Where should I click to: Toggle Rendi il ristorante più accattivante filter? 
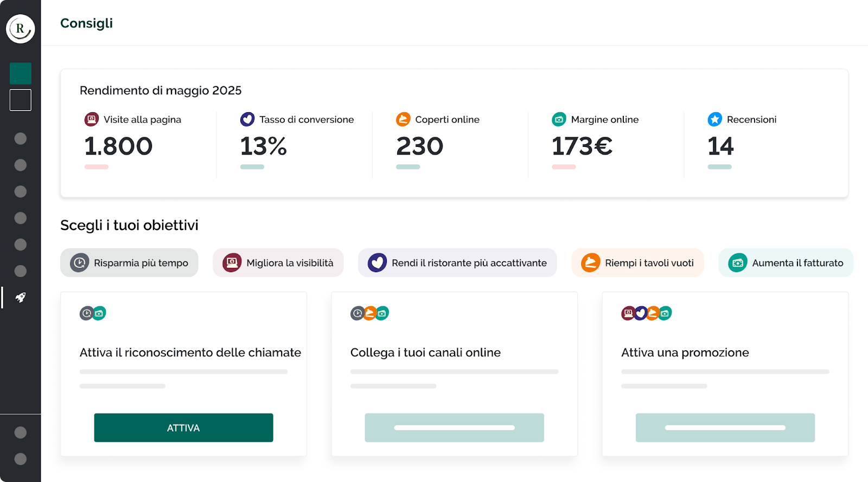[x=457, y=263]
